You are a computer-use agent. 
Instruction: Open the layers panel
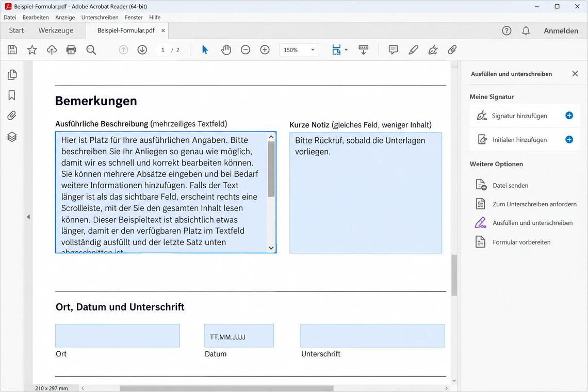tap(12, 137)
